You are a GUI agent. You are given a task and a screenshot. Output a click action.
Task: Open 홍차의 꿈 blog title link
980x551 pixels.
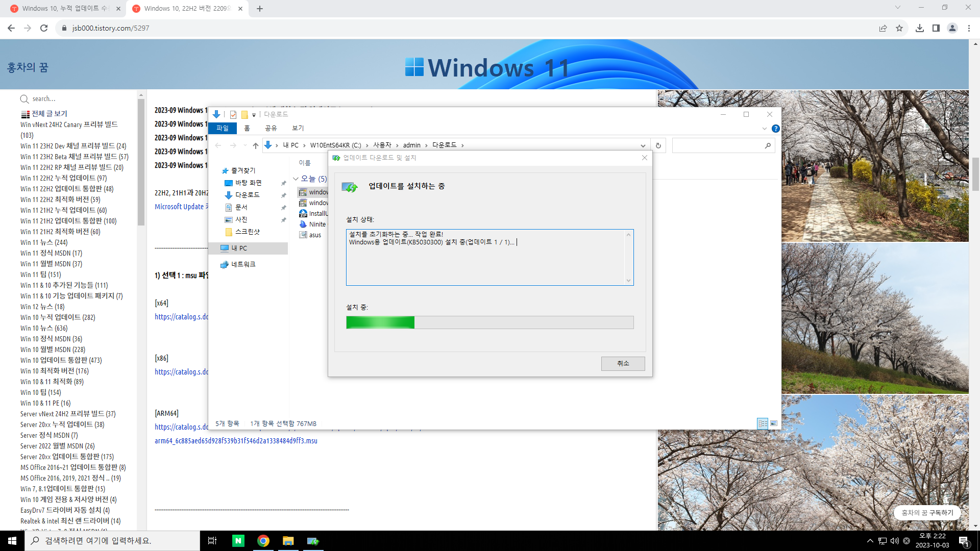(28, 67)
